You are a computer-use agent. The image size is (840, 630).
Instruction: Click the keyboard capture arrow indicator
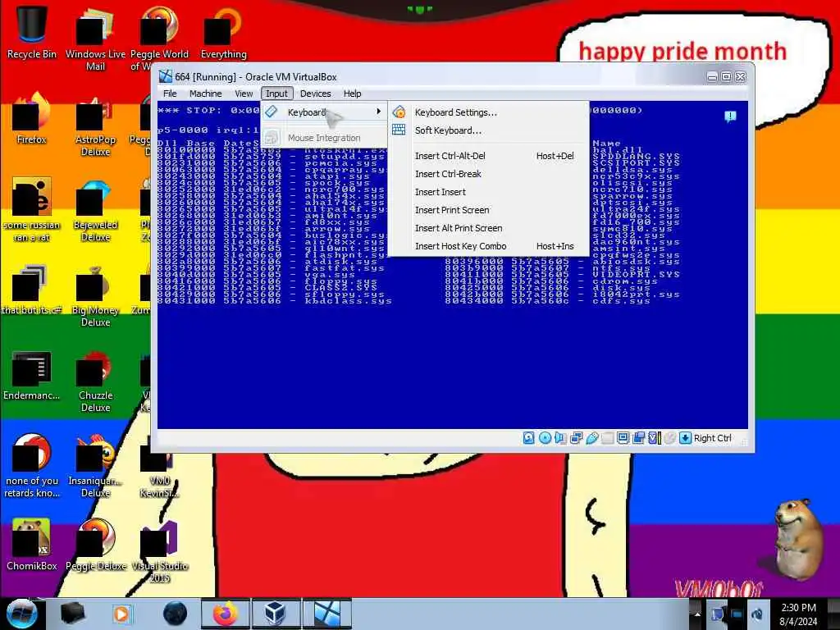[685, 438]
